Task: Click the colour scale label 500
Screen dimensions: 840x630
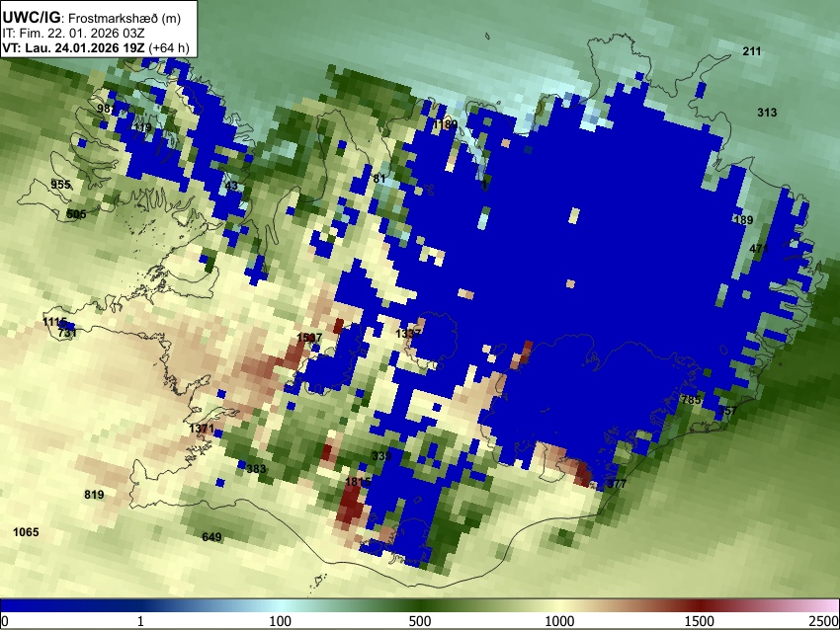Action: (420, 621)
